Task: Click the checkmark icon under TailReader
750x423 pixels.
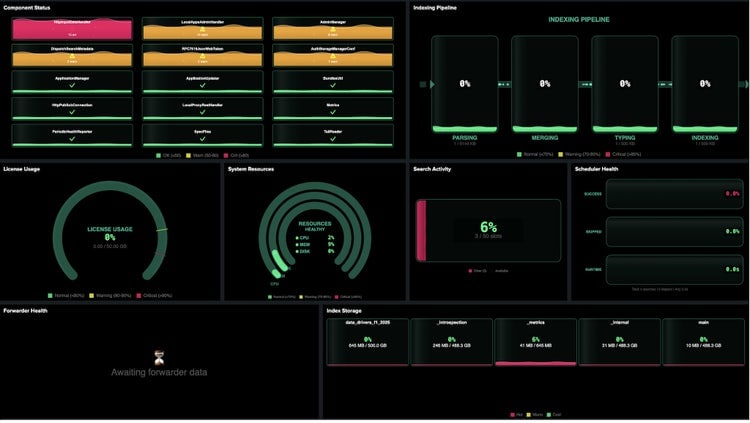Action: click(x=333, y=139)
